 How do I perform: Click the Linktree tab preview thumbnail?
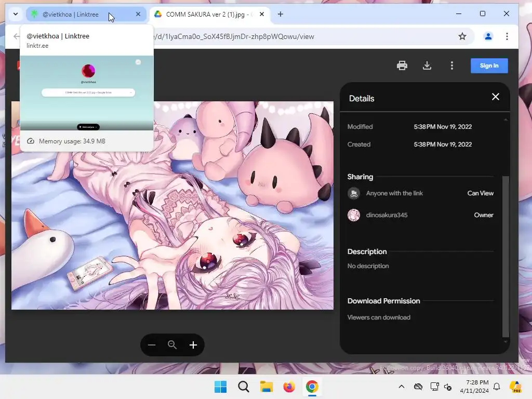(x=87, y=93)
